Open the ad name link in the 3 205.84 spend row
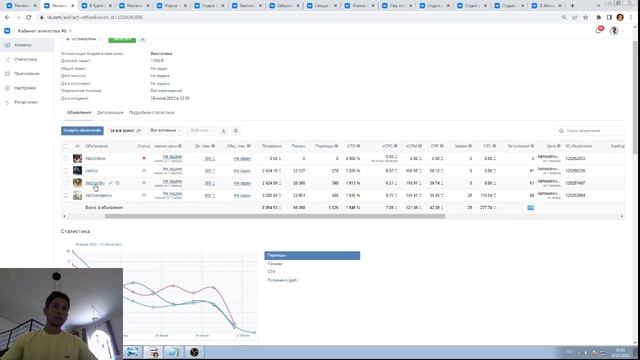The width and height of the screenshot is (640, 360). click(x=98, y=196)
